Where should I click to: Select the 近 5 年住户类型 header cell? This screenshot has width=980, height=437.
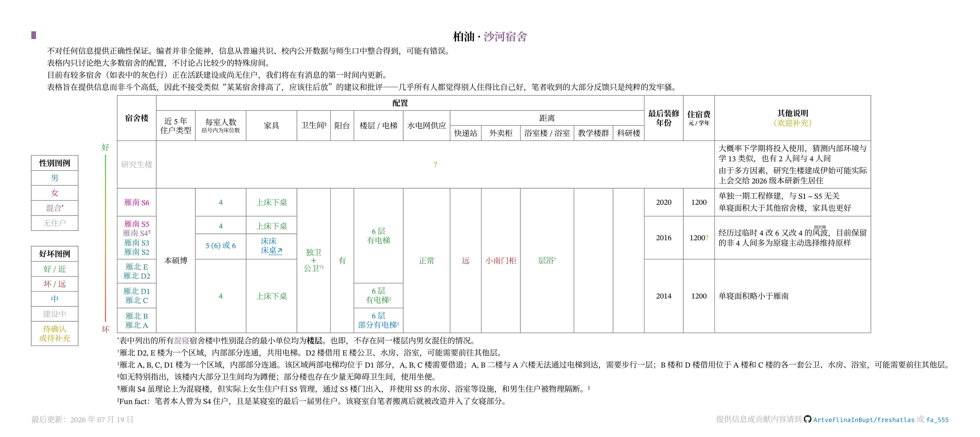[176, 125]
